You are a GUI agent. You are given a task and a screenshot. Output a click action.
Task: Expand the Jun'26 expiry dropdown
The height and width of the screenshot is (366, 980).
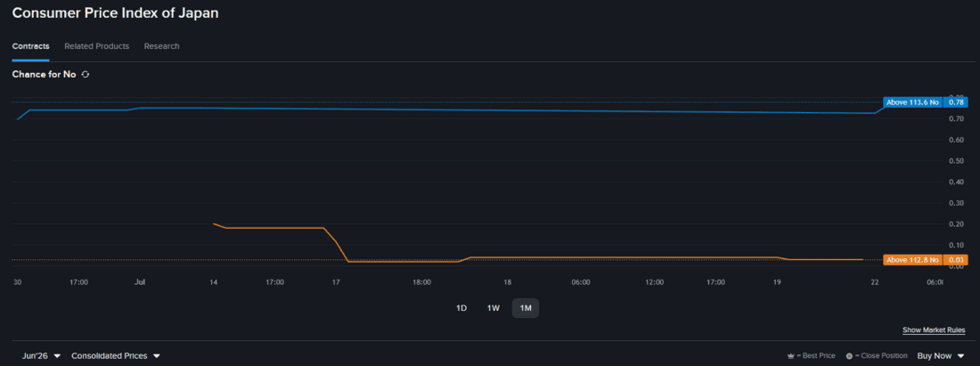pos(41,355)
